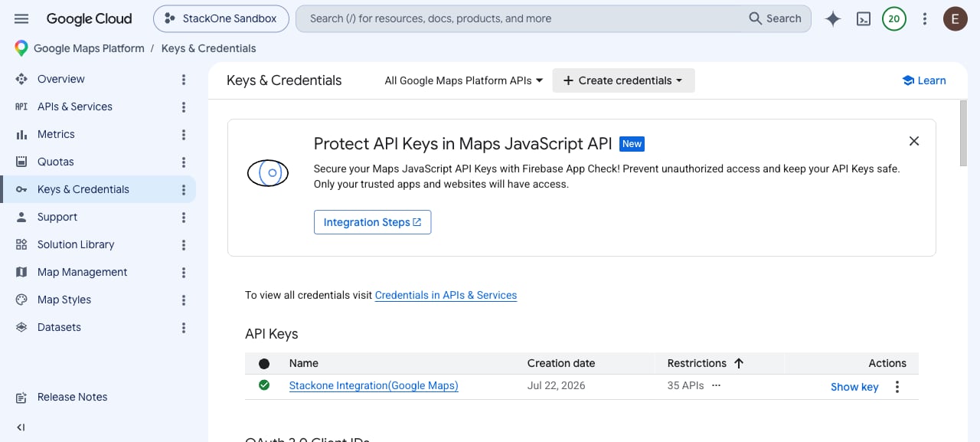Dismiss the Protect API Keys banner

click(913, 141)
